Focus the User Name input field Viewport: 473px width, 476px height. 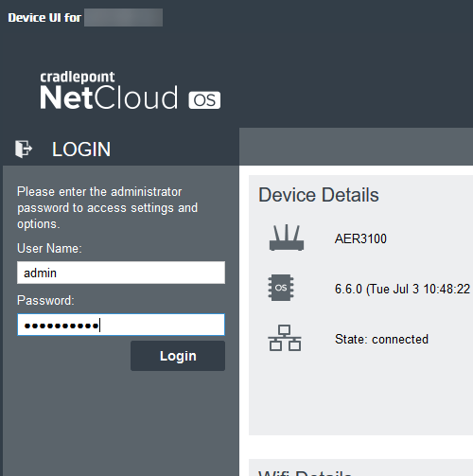point(121,273)
